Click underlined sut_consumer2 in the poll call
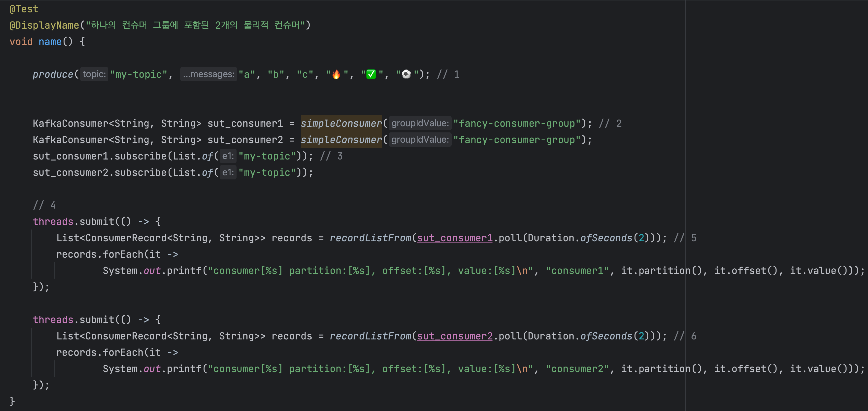Viewport: 868px width, 411px height. point(454,336)
